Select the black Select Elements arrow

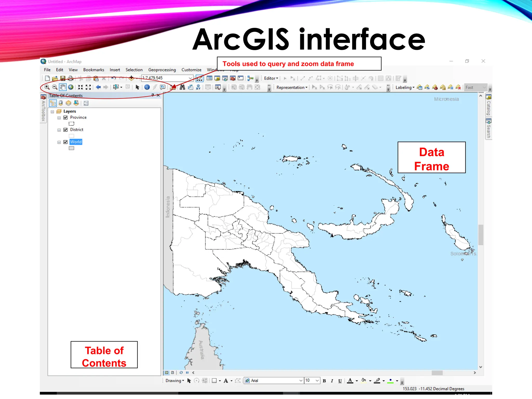click(x=137, y=87)
